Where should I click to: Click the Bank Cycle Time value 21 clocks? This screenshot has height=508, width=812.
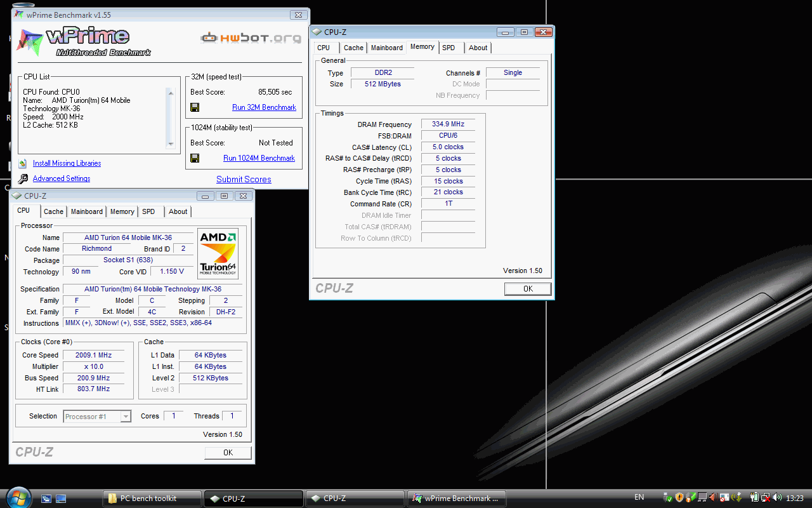pyautogui.click(x=448, y=192)
